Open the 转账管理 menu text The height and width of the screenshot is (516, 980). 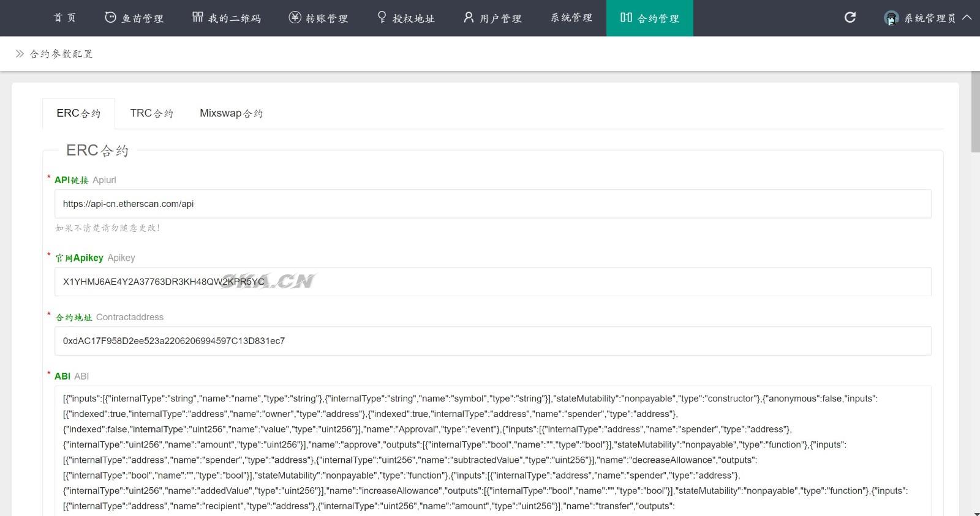[x=327, y=18]
